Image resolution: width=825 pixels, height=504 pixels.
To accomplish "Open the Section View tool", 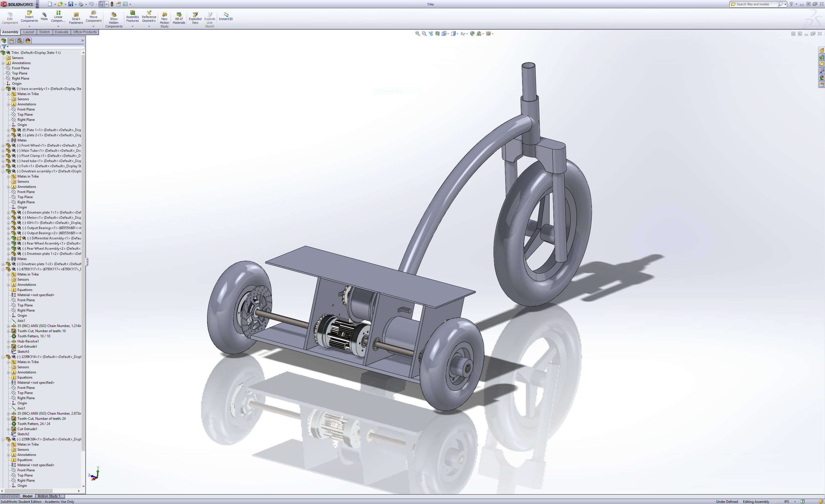I will point(437,34).
